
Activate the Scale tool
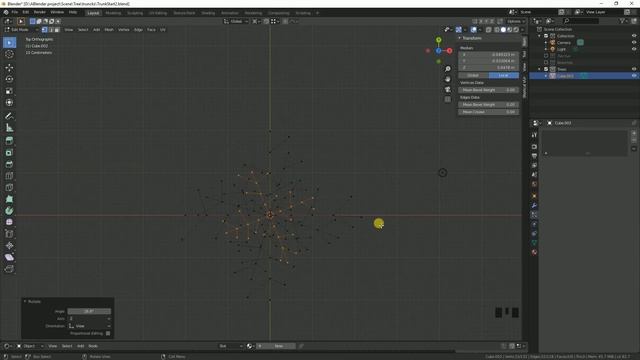pyautogui.click(x=9, y=91)
